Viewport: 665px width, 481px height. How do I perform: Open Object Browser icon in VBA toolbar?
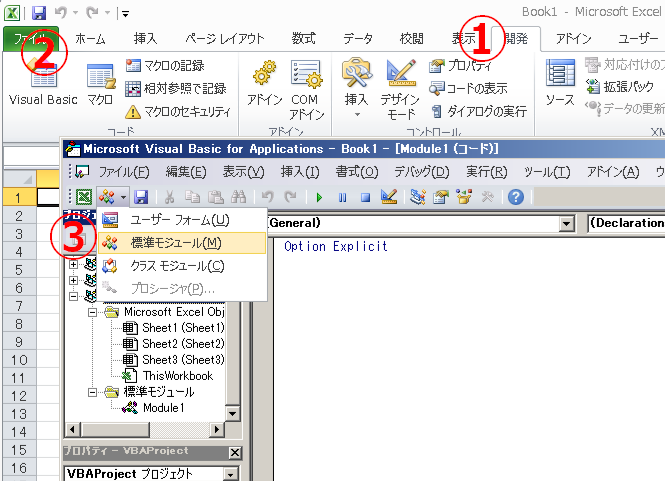pyautogui.click(x=464, y=197)
